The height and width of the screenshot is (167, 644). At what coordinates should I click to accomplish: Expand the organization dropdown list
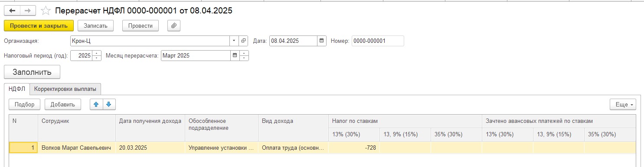click(x=234, y=41)
